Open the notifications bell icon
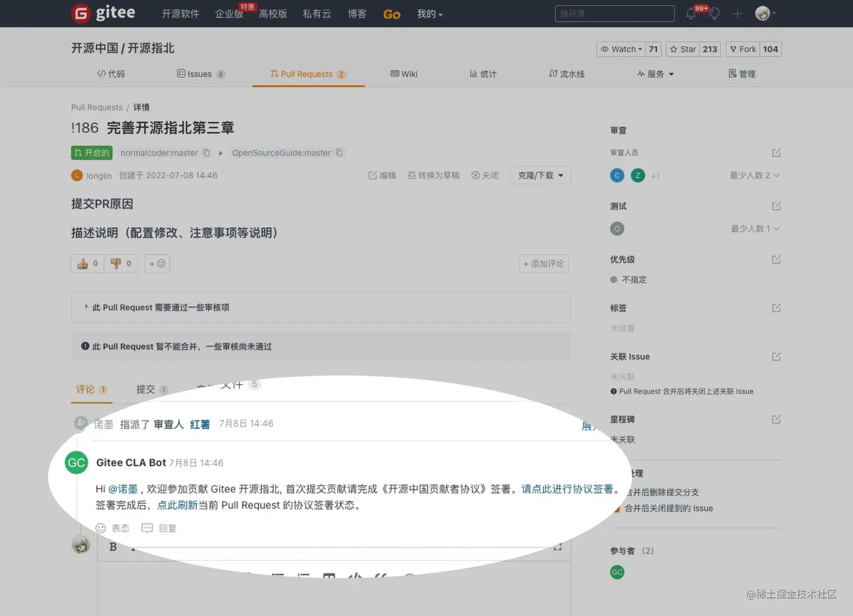 coord(691,14)
